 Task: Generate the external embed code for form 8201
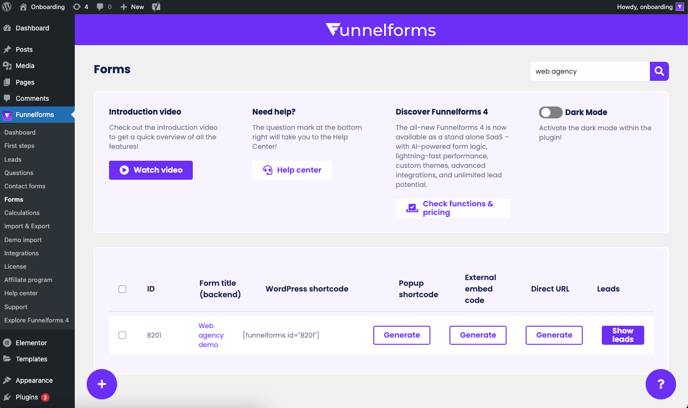click(x=478, y=335)
